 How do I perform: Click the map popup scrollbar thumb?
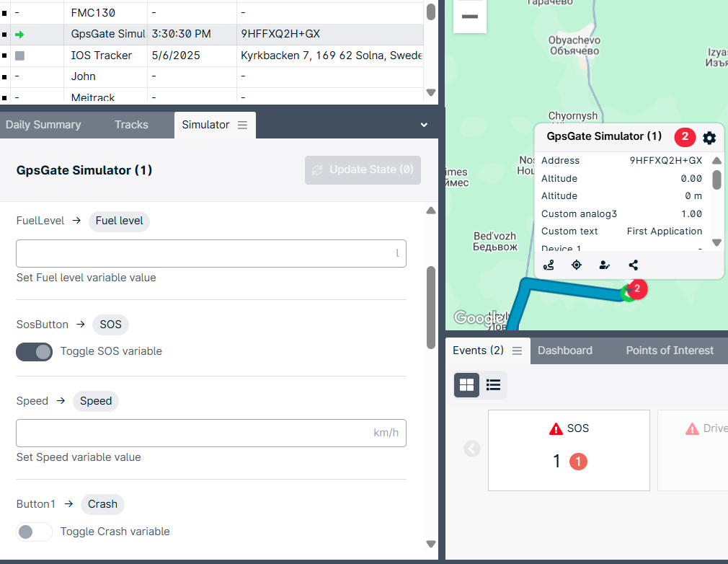coord(717,180)
